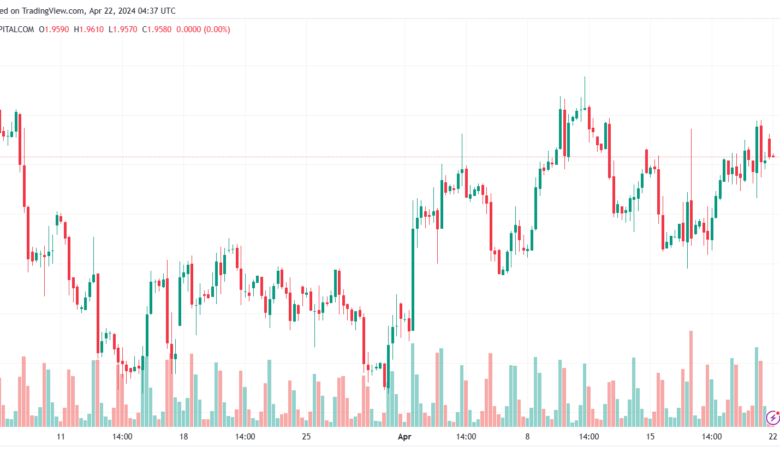
Task: Click the 14:00 label between 11 and 18
Action: pyautogui.click(x=122, y=437)
